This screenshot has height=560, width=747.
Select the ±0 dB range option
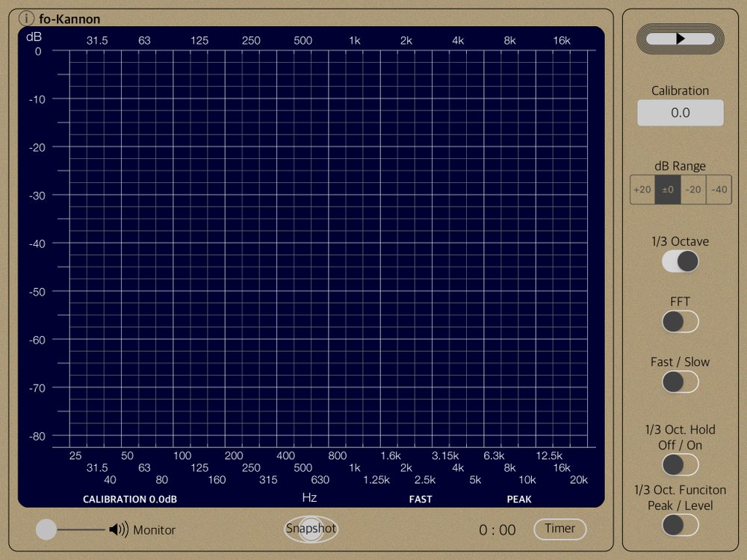(668, 190)
